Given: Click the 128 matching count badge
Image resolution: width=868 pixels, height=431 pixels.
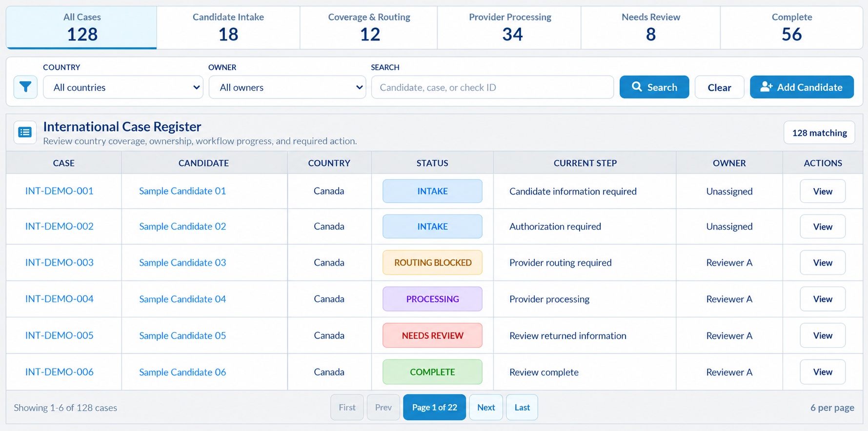Looking at the screenshot, I should [x=819, y=133].
